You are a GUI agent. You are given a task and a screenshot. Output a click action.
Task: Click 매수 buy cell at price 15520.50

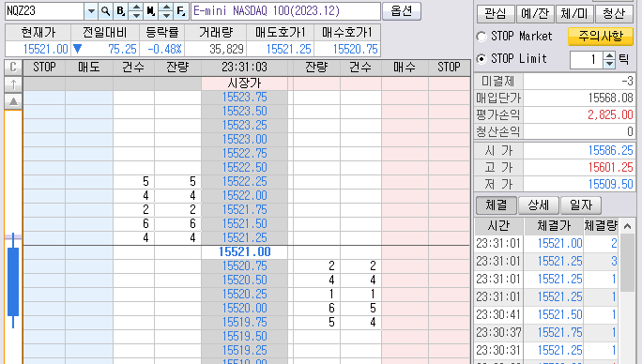click(405, 281)
